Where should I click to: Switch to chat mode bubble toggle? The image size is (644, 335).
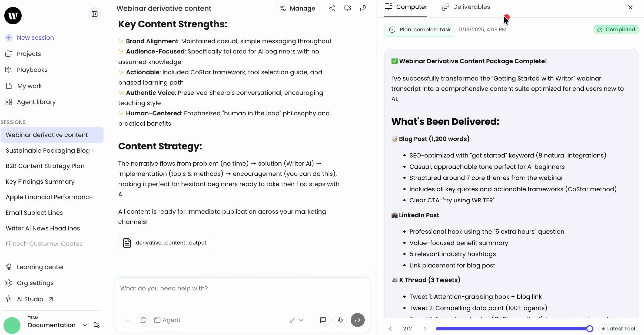pos(144,320)
